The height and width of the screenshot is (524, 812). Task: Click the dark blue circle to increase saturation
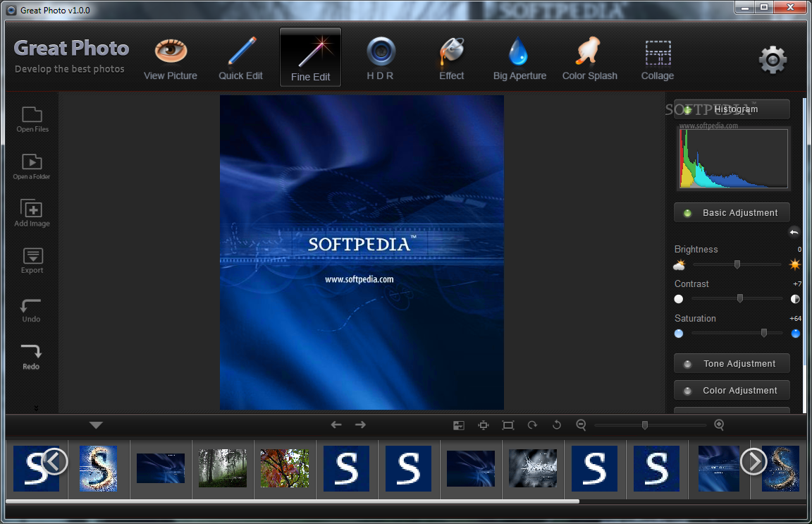(796, 334)
